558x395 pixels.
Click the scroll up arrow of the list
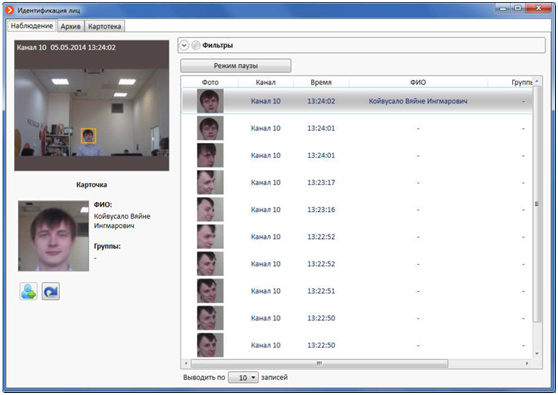click(537, 81)
